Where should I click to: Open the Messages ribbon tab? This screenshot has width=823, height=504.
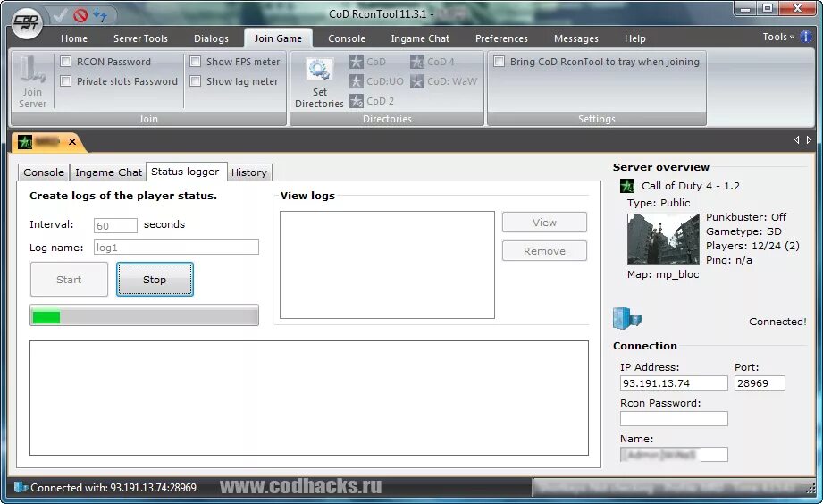[575, 38]
